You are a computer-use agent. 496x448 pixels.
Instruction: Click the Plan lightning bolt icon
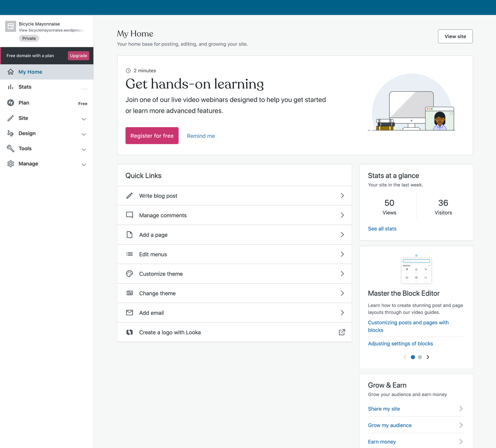11,103
